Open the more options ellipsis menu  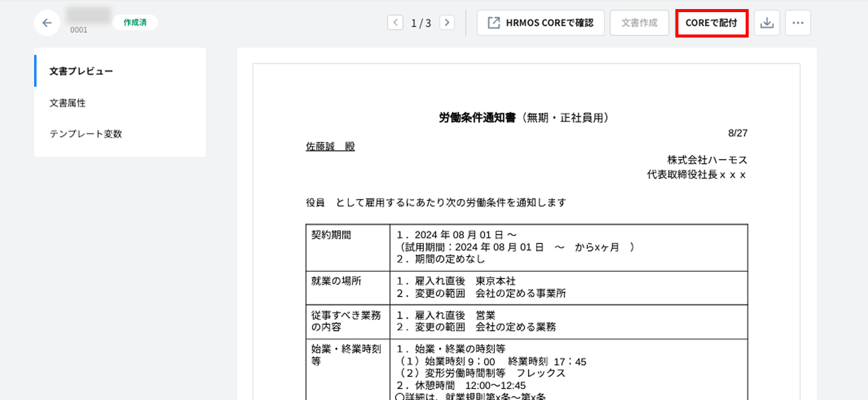pyautogui.click(x=798, y=23)
